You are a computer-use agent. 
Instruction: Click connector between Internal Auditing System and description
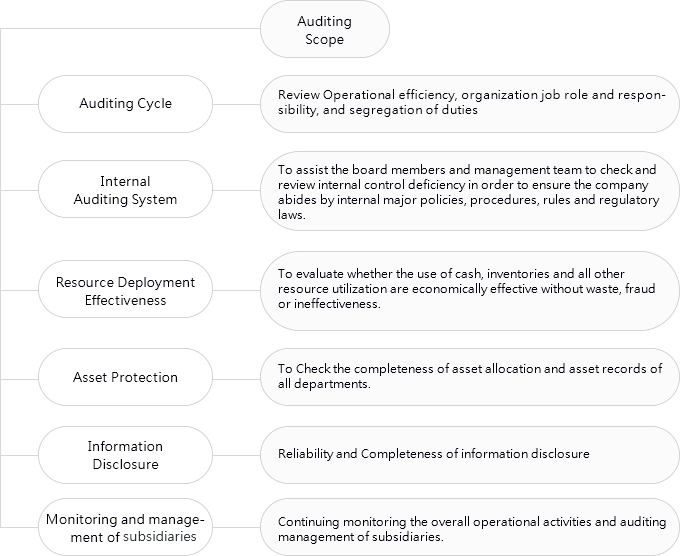coord(236,190)
